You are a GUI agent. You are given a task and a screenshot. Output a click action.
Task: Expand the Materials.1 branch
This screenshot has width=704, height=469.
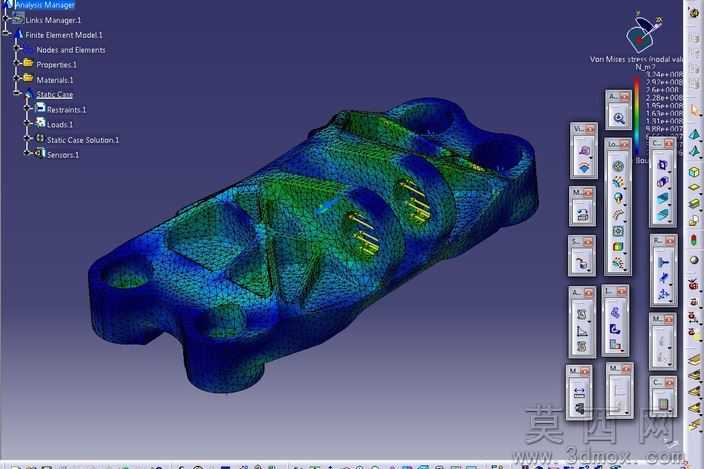click(x=17, y=78)
